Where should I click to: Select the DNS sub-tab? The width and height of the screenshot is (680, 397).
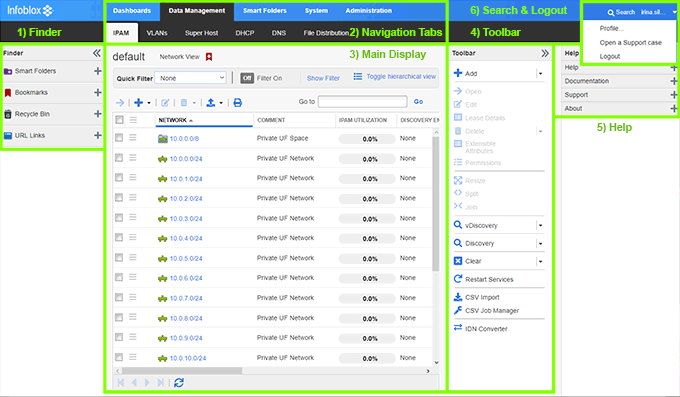[279, 33]
